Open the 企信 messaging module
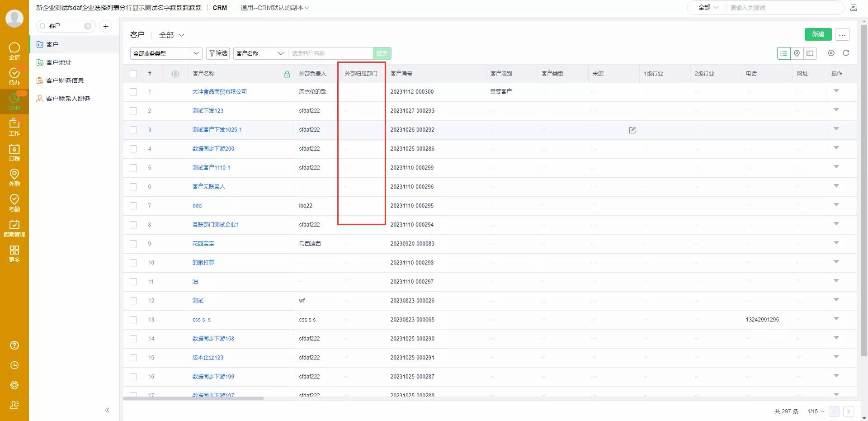This screenshot has height=421, width=868. (14, 51)
